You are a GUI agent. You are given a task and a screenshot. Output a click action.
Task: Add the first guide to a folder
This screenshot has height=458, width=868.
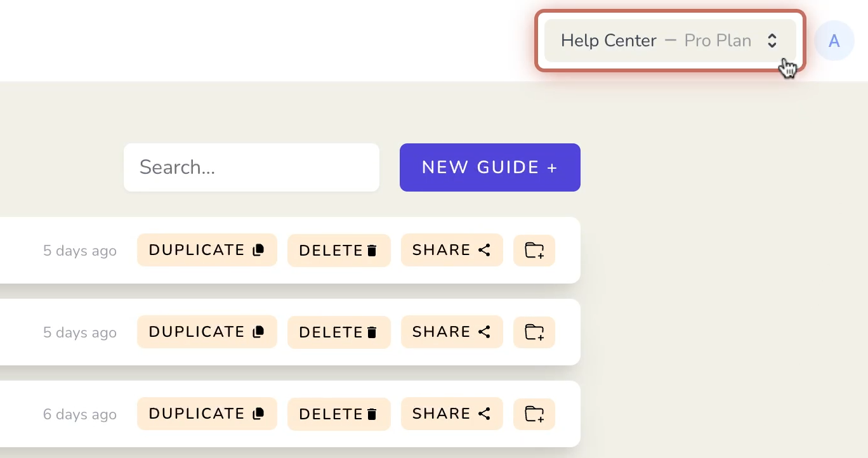534,251
